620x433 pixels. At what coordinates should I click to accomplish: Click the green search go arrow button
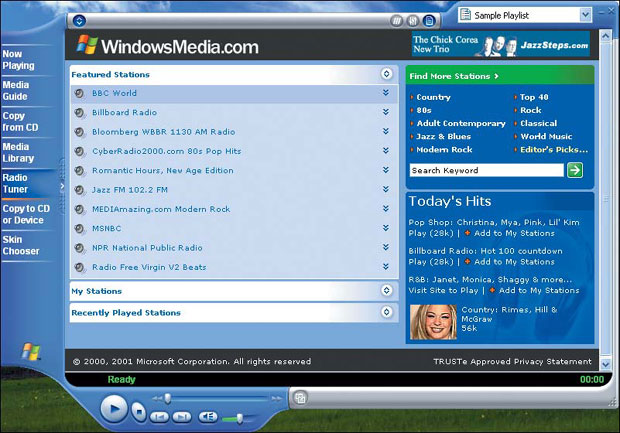pyautogui.click(x=575, y=170)
